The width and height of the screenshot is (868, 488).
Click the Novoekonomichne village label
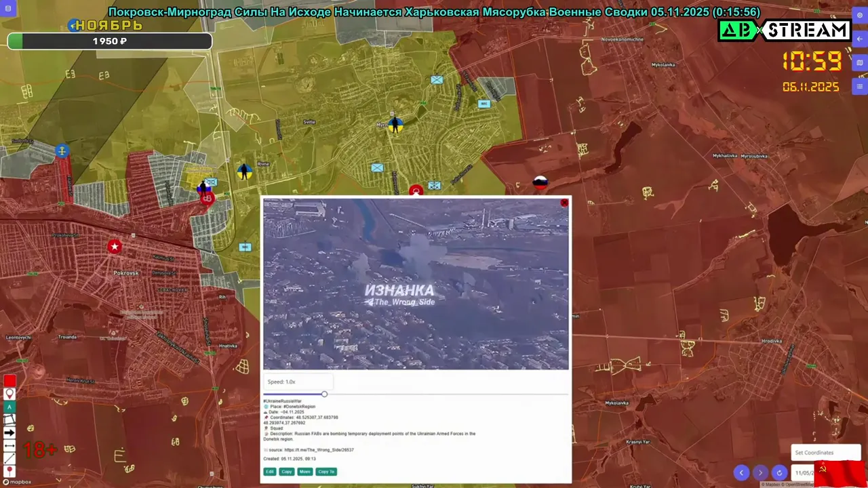(x=623, y=39)
